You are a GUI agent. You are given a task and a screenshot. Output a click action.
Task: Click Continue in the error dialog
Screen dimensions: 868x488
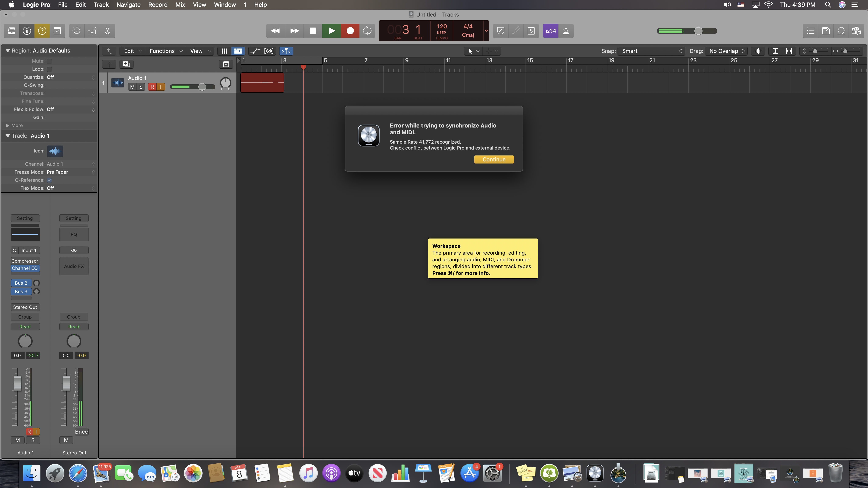[x=494, y=159]
